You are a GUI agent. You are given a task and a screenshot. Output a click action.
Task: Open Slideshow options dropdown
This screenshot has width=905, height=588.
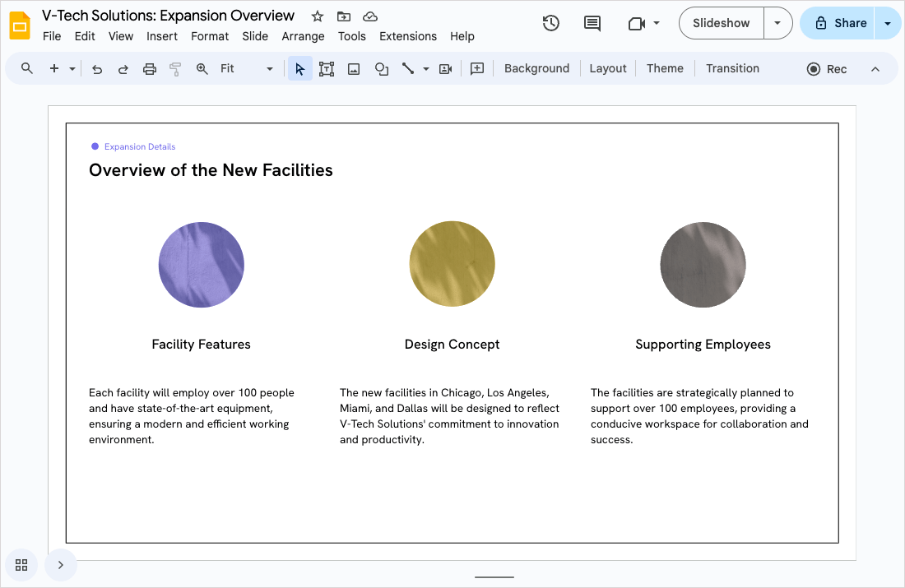[x=777, y=23]
